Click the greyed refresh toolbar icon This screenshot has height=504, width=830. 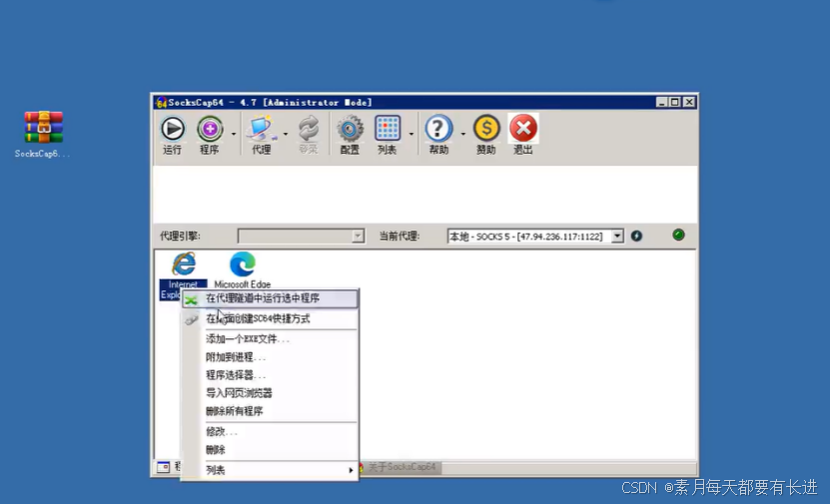[308, 129]
